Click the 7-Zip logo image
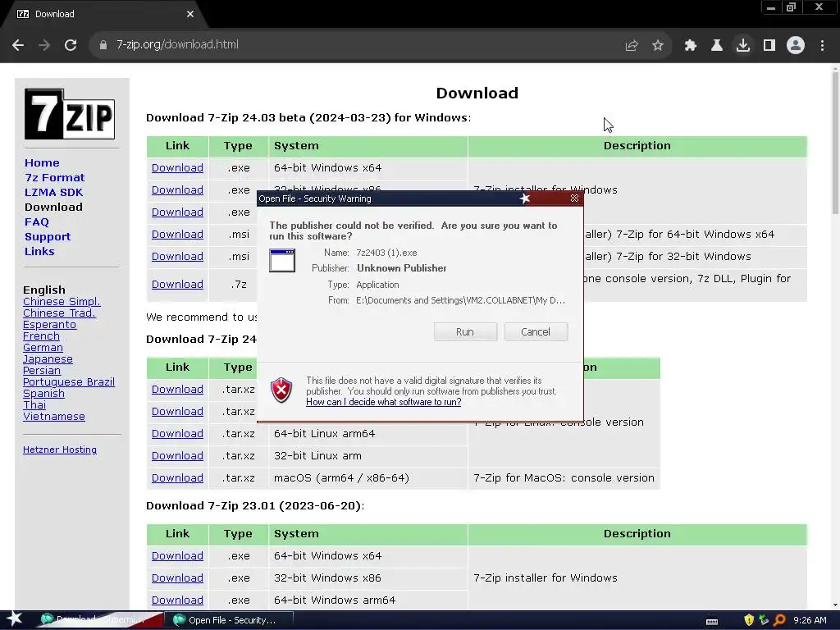The height and width of the screenshot is (630, 840). 70,114
